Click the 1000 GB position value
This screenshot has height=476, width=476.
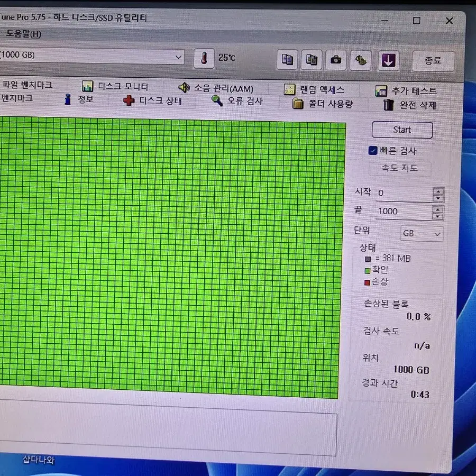(x=411, y=370)
